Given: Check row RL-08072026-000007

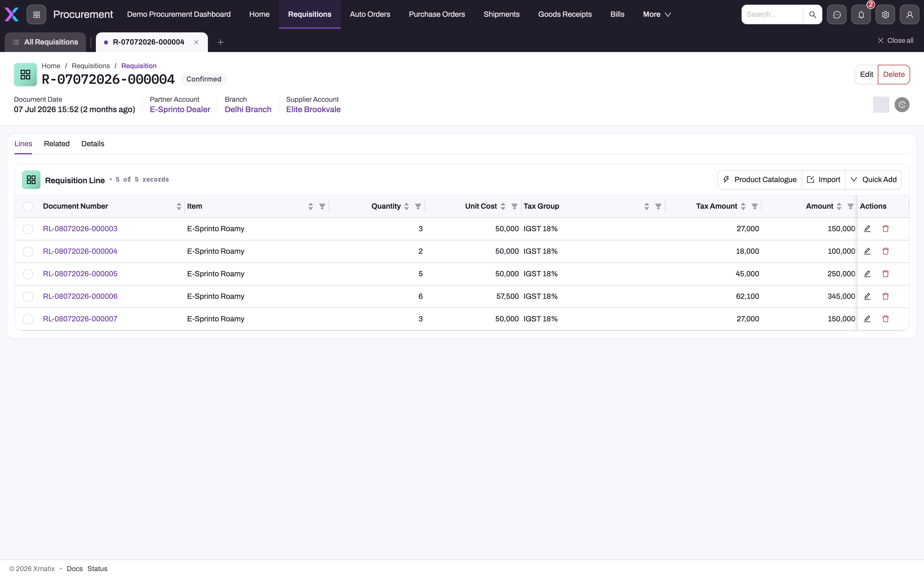Looking at the screenshot, I should [28, 319].
